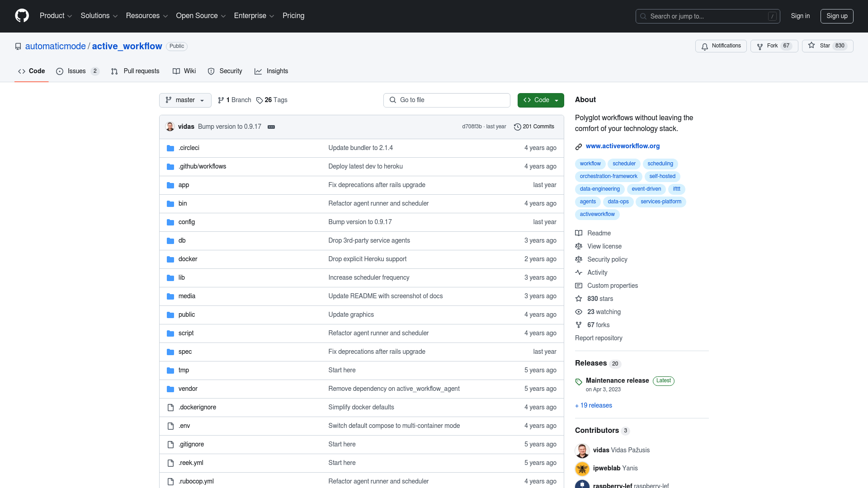Click the Pull requests icon
Viewport: 868px width, 488px height.
114,71
